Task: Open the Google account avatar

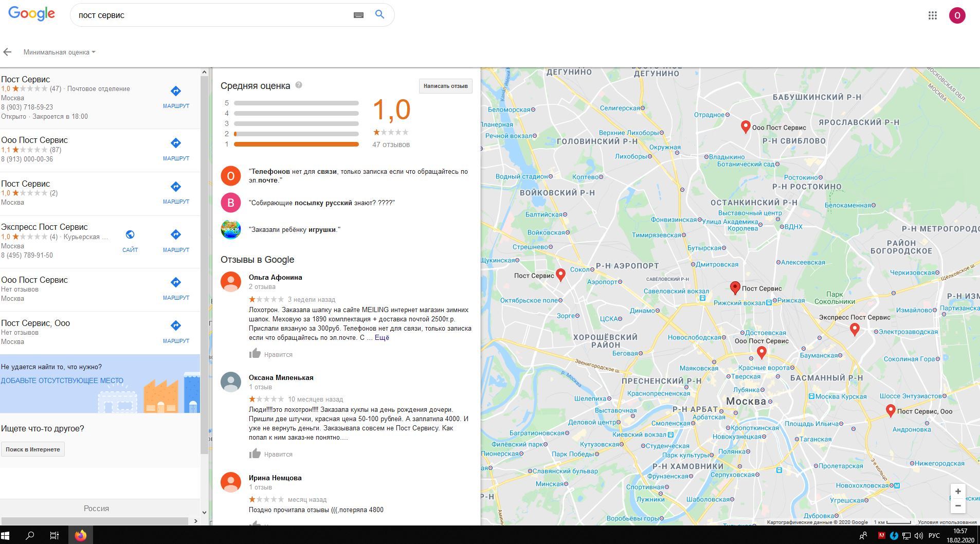Action: click(957, 15)
